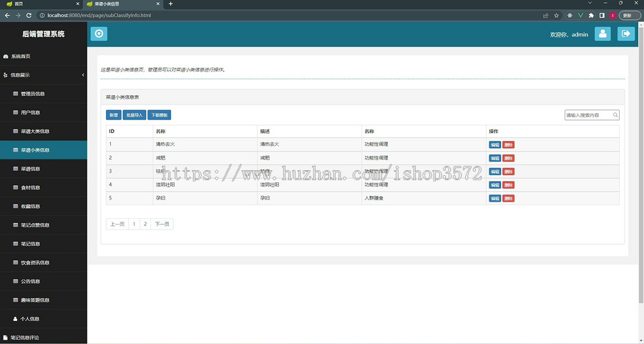Open 饮食资讯信息 in the sidebar
The height and width of the screenshot is (344, 644).
(x=43, y=262)
